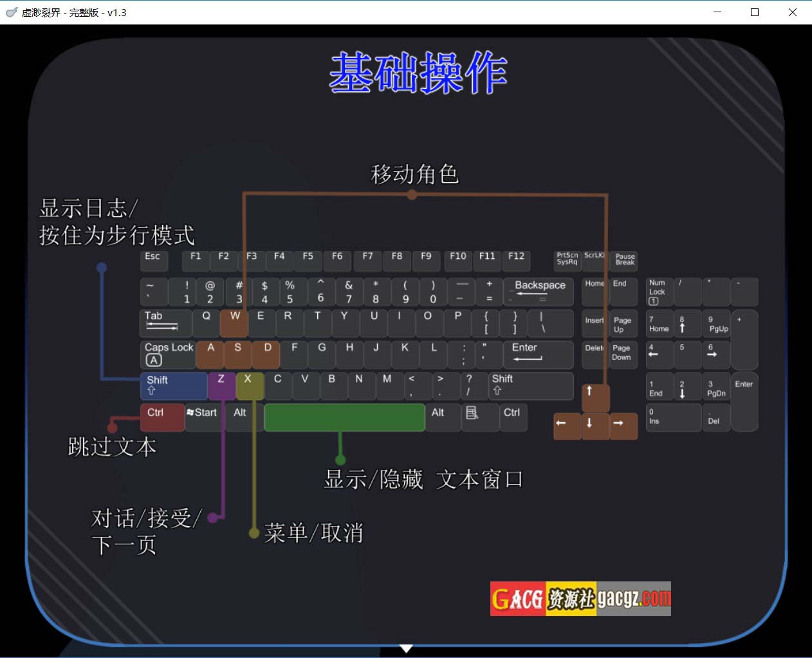Click the app icon in title bar
Viewport: 812px width, 658px height.
pyautogui.click(x=11, y=12)
